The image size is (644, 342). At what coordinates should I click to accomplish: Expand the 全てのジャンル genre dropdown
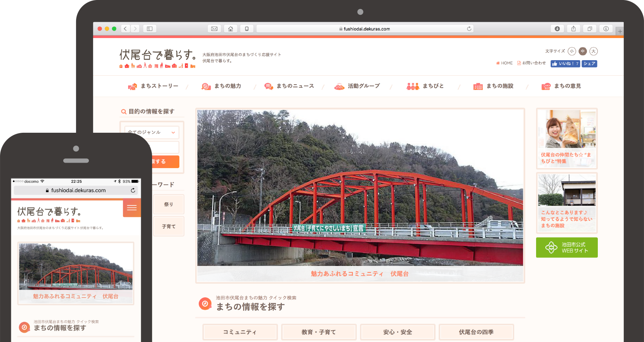[x=152, y=132]
